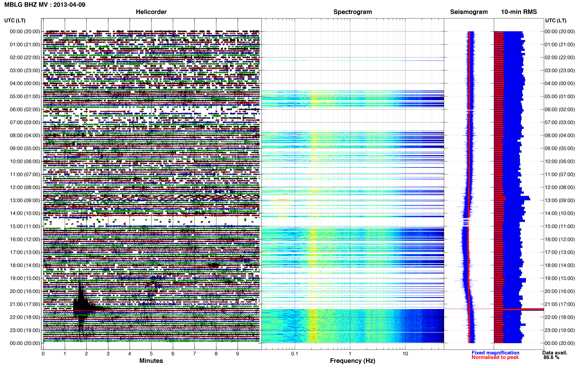The width and height of the screenshot is (588, 368).
Task: Click the 'Helicorder' panel heading
Action: pyautogui.click(x=151, y=12)
